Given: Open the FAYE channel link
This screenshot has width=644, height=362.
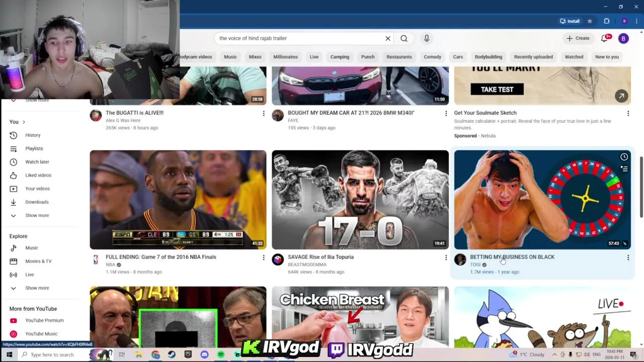Looking at the screenshot, I should (x=293, y=121).
